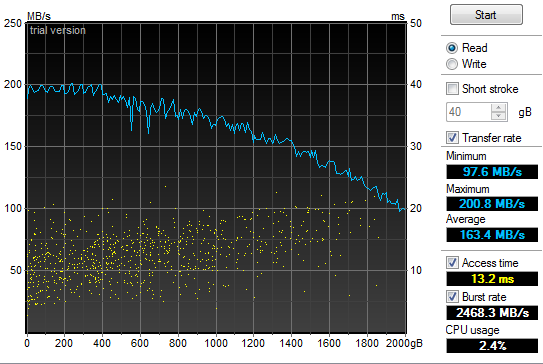Click the burst rate value 2468.3 MB/s

tap(492, 313)
